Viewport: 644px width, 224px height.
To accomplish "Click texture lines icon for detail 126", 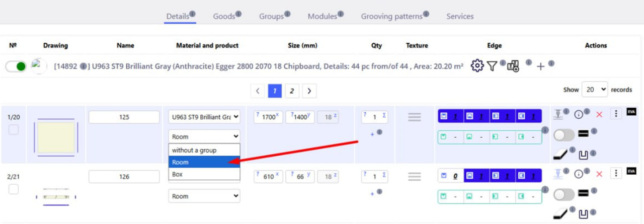I will click(414, 177).
